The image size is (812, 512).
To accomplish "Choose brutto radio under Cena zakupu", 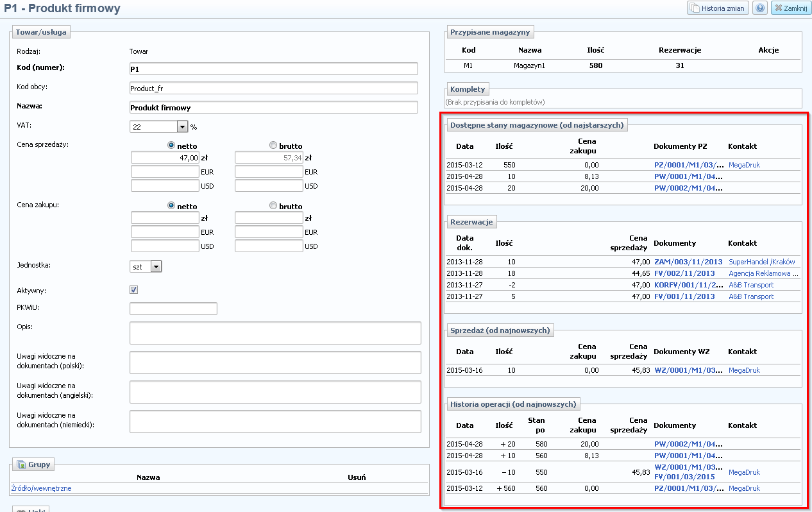I will pos(274,206).
